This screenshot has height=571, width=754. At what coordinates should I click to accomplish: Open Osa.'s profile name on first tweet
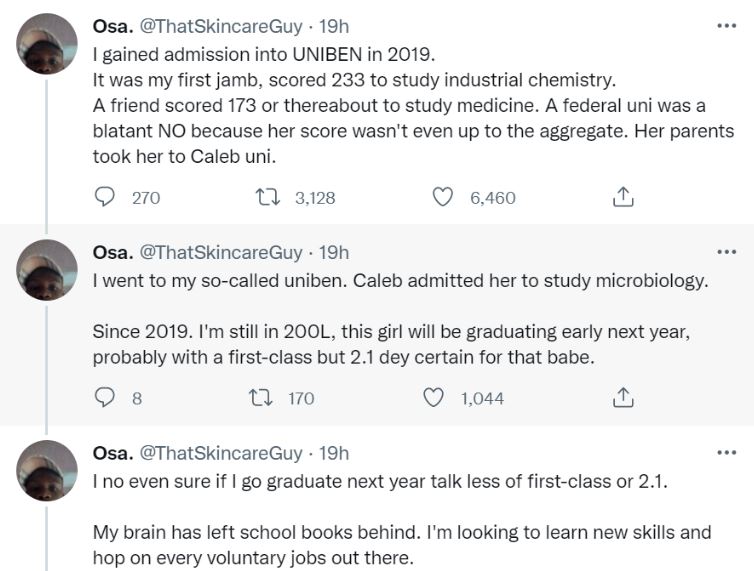coord(113,26)
